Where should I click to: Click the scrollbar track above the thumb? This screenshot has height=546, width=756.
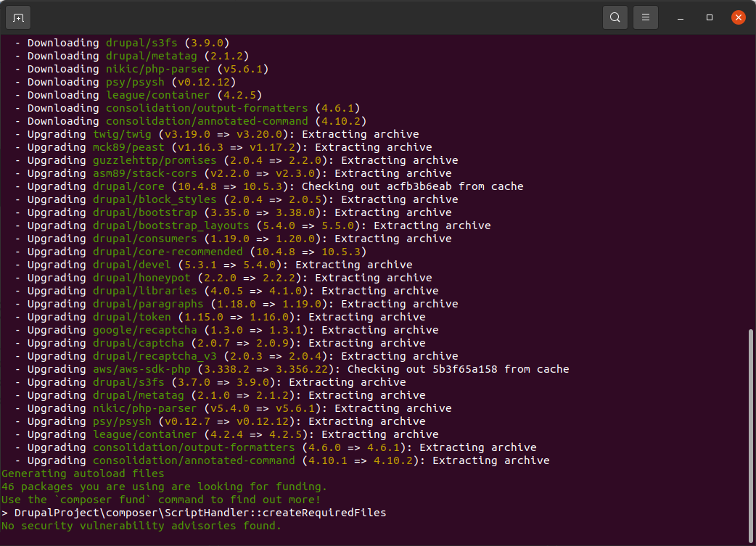point(751,181)
